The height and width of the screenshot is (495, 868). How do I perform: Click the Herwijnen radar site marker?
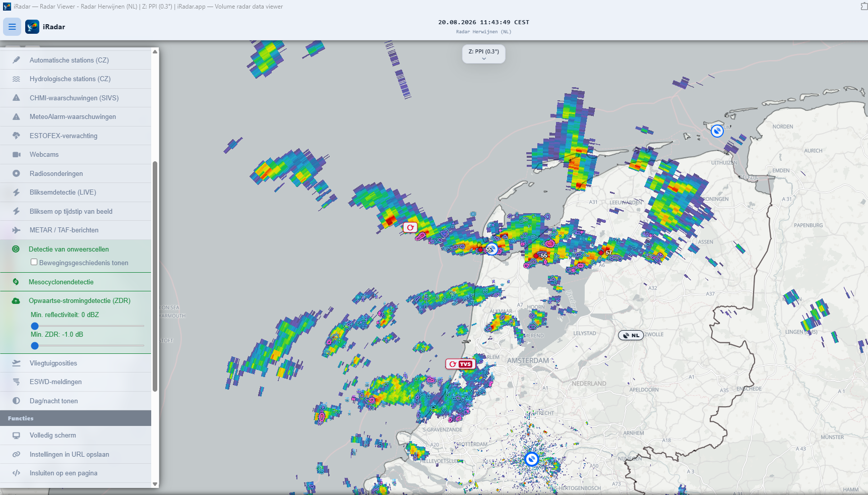tap(531, 459)
